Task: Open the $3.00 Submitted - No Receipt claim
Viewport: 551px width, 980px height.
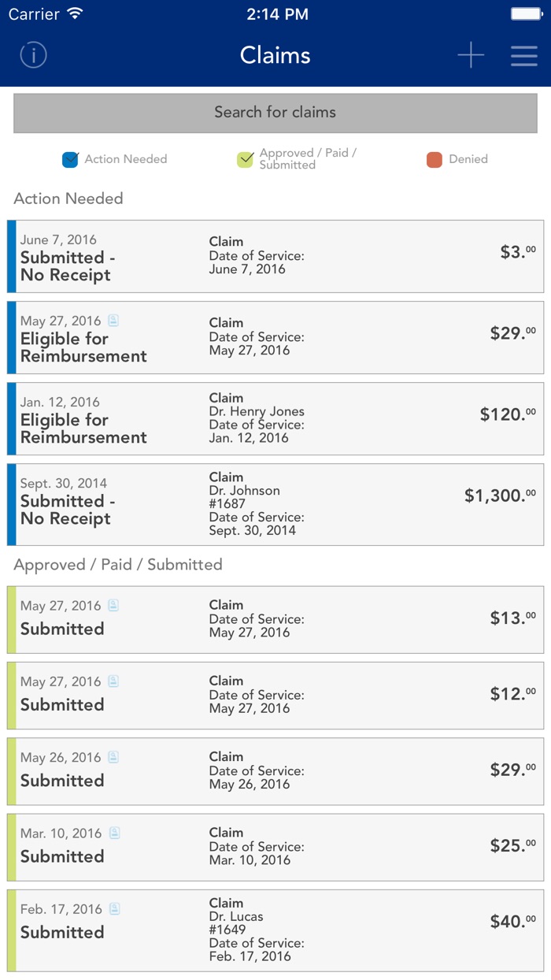Action: coord(275,256)
